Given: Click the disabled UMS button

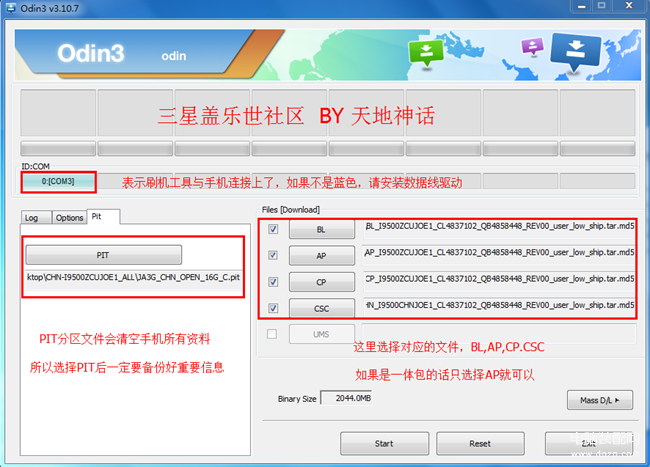Looking at the screenshot, I should coord(322,334).
